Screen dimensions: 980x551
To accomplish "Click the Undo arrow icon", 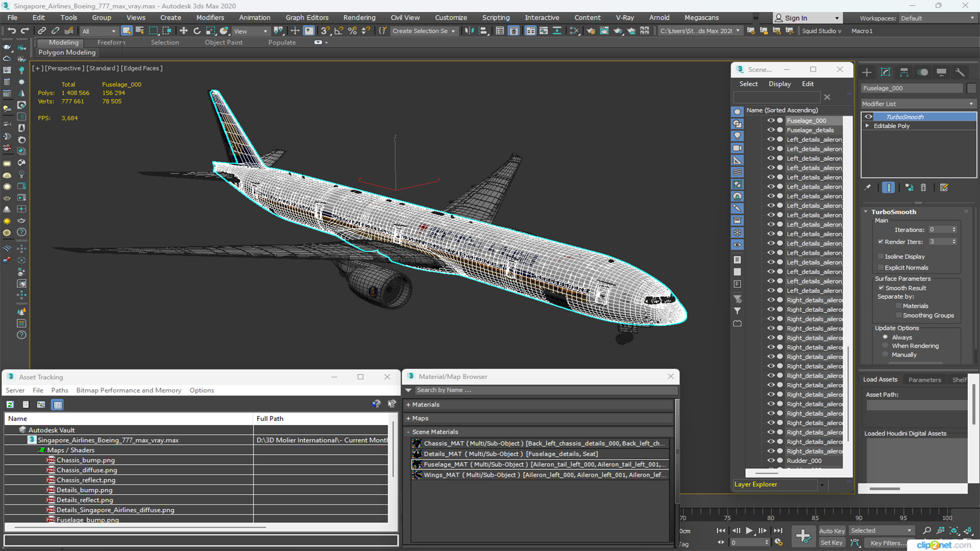I will point(11,31).
